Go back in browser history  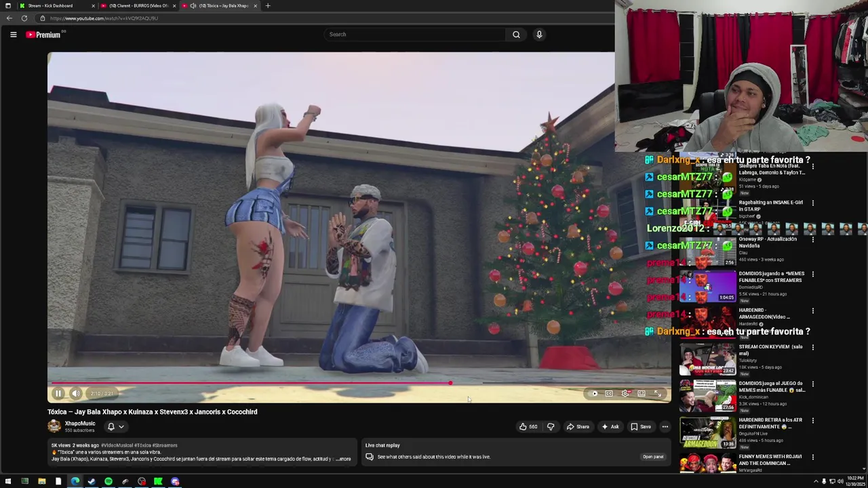(9, 18)
